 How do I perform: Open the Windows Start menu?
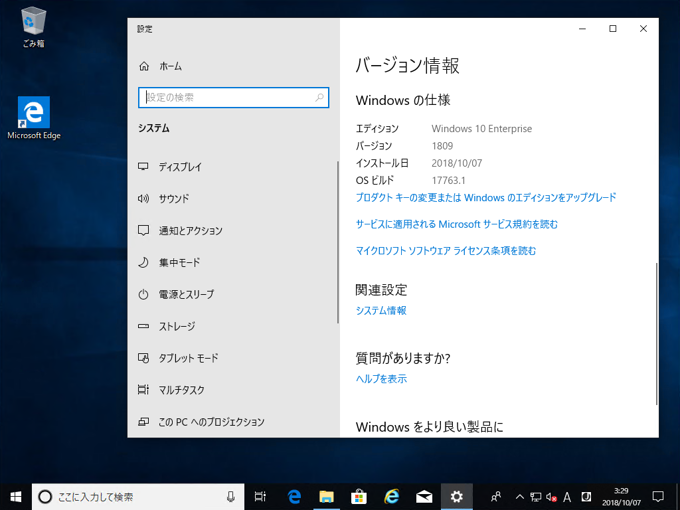[16, 497]
